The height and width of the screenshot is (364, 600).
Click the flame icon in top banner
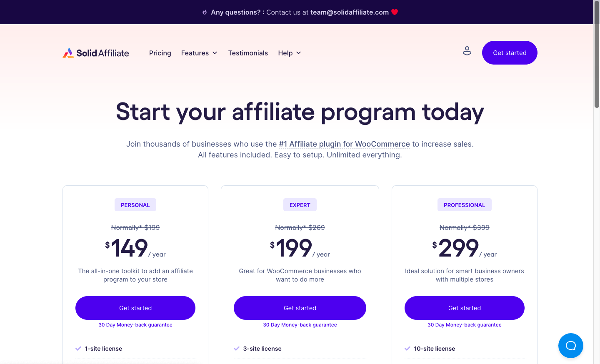pos(205,12)
